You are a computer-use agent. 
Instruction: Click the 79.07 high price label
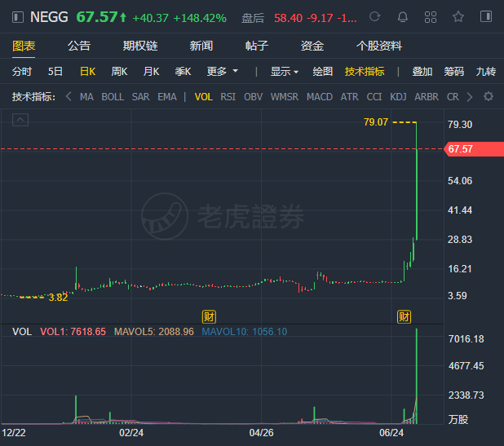pos(376,122)
